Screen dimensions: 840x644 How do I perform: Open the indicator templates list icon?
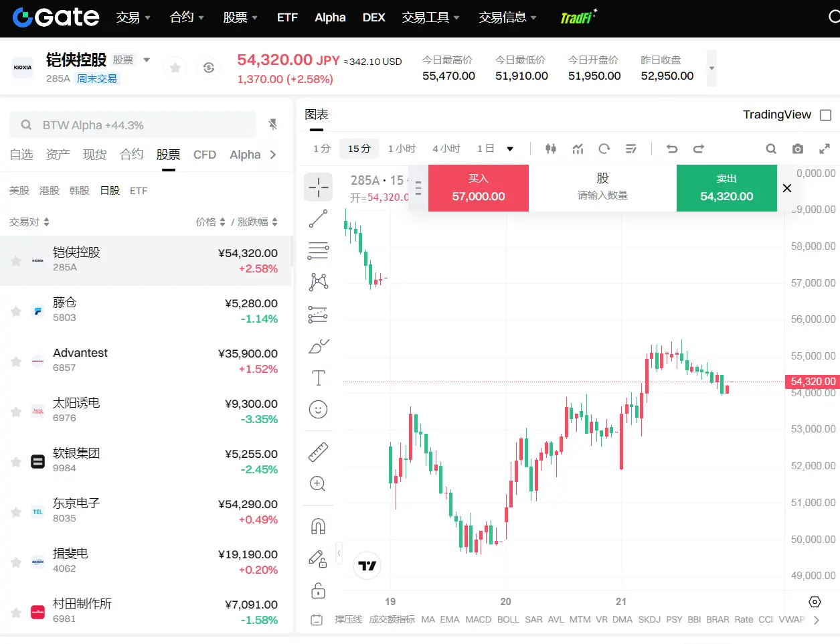coord(631,149)
